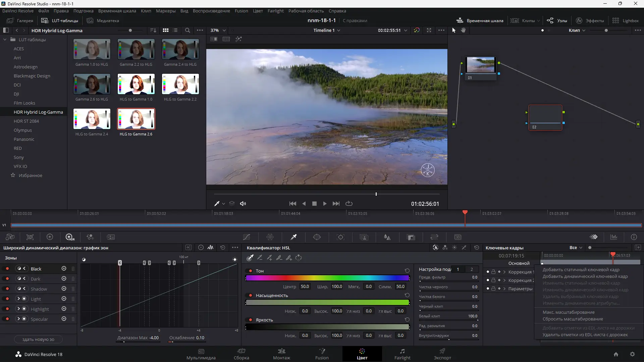644x362 pixels.
Task: Open the Воспроизведение menu
Action: click(x=211, y=11)
